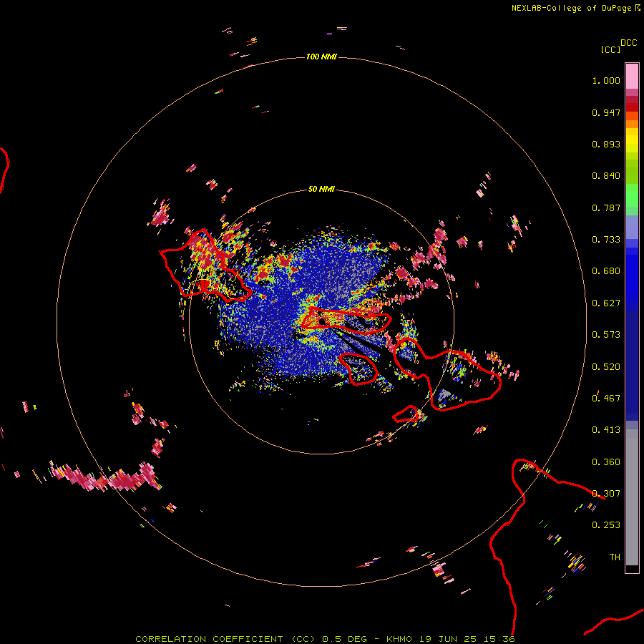Click the 0.360 value on color scale
This screenshot has height=644, width=644.
click(x=606, y=462)
